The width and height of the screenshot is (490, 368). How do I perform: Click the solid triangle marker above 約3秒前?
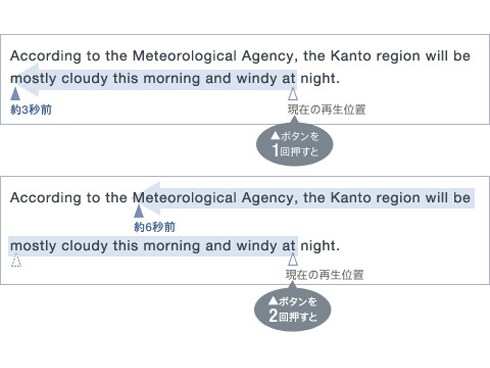click(15, 94)
